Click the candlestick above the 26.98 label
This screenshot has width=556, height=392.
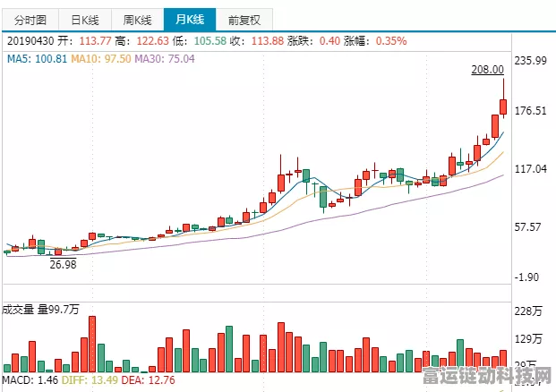pos(58,251)
